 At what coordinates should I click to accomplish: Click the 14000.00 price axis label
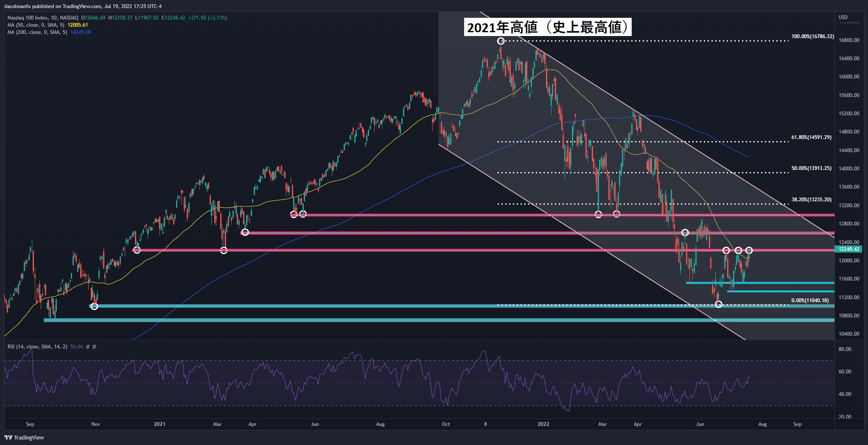(x=849, y=169)
